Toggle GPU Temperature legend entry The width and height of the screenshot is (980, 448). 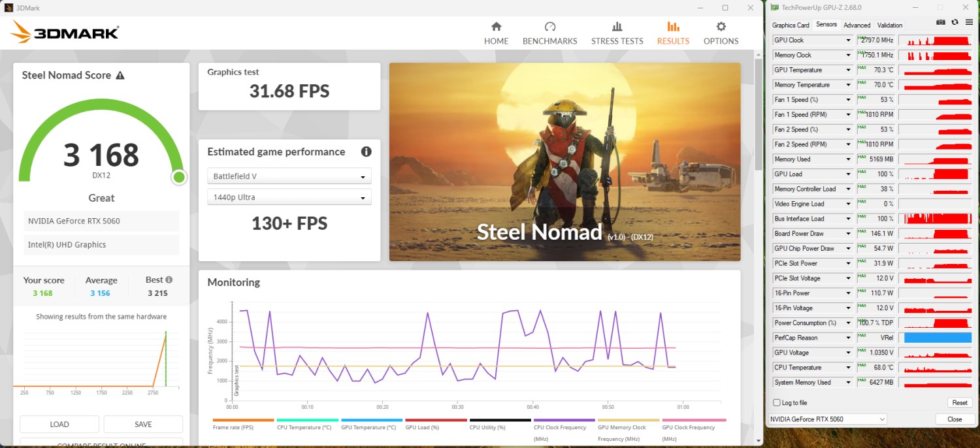pos(371,424)
